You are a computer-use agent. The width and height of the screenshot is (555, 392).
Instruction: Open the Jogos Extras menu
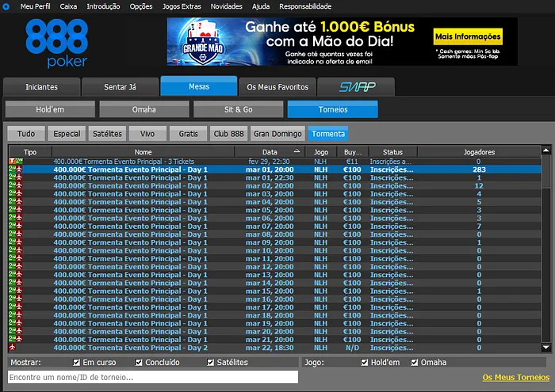pyautogui.click(x=182, y=6)
